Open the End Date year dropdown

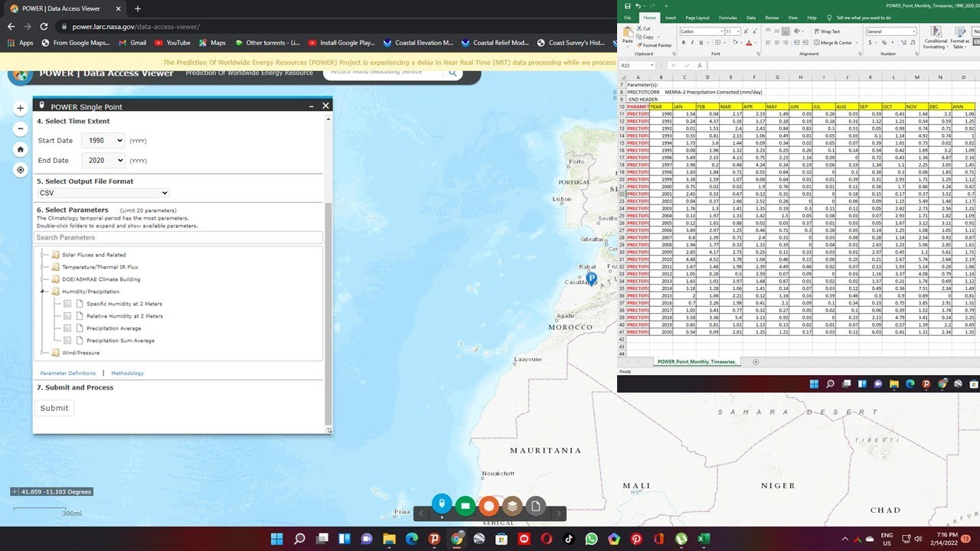[x=103, y=161]
